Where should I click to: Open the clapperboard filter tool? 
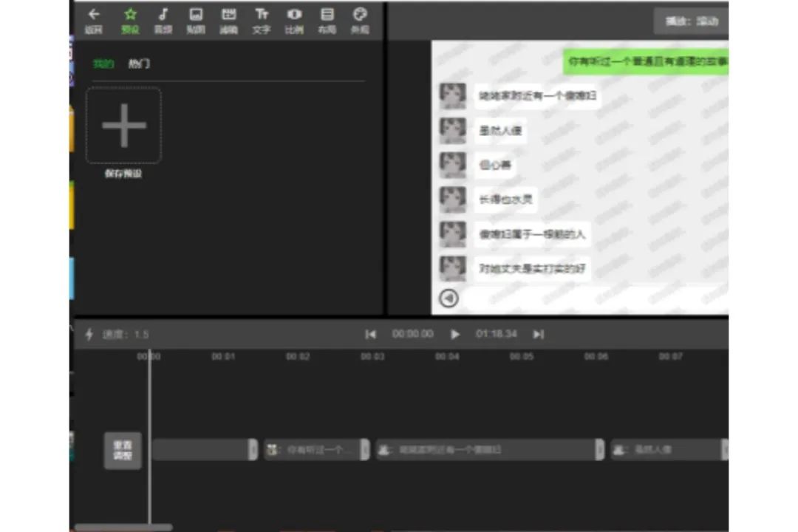[x=228, y=14]
